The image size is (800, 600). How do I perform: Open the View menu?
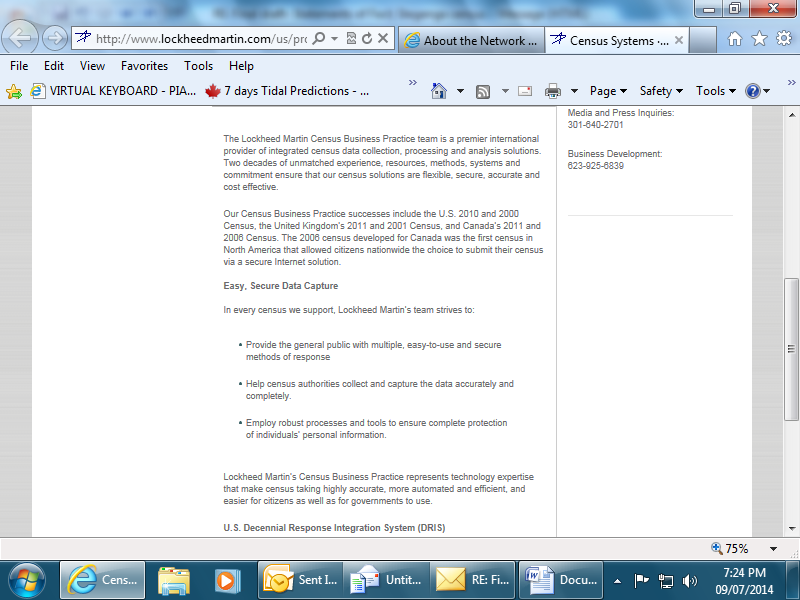coord(92,66)
